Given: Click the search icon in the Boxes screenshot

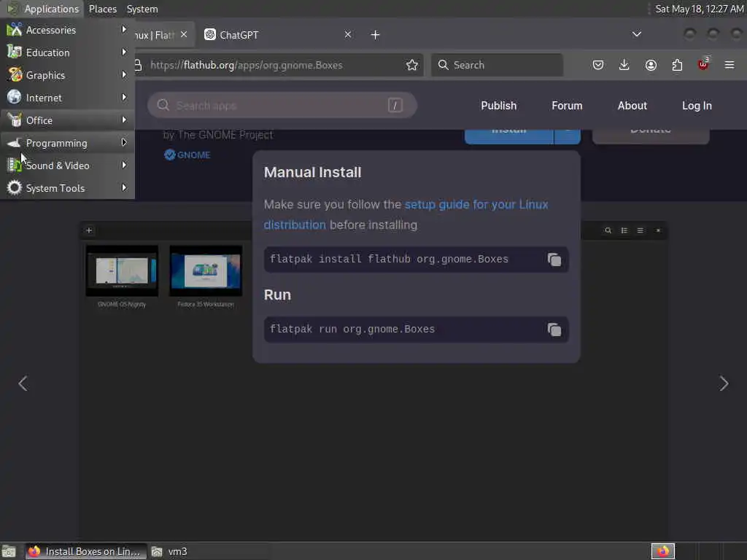Looking at the screenshot, I should (x=608, y=230).
